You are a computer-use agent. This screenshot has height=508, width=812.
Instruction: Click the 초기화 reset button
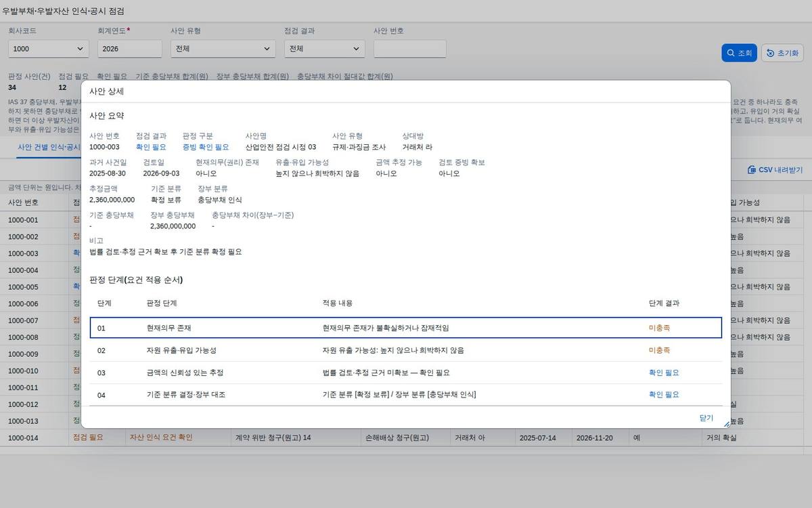(782, 53)
